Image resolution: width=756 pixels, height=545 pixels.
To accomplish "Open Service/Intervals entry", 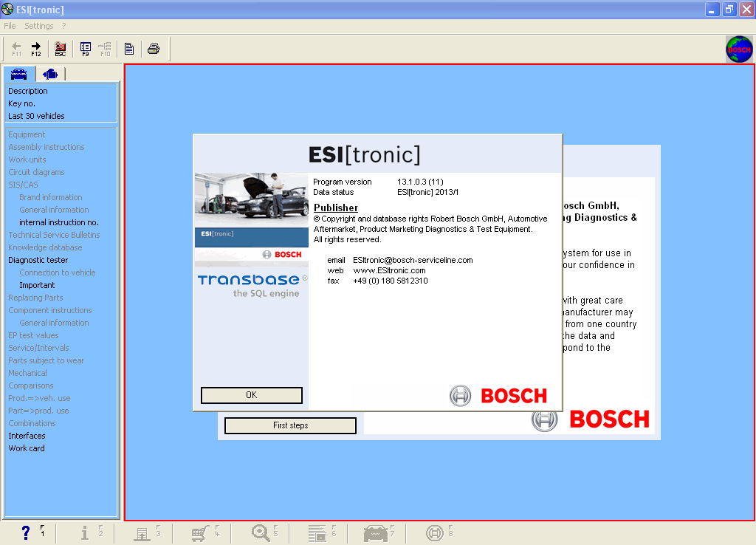I will click(38, 348).
